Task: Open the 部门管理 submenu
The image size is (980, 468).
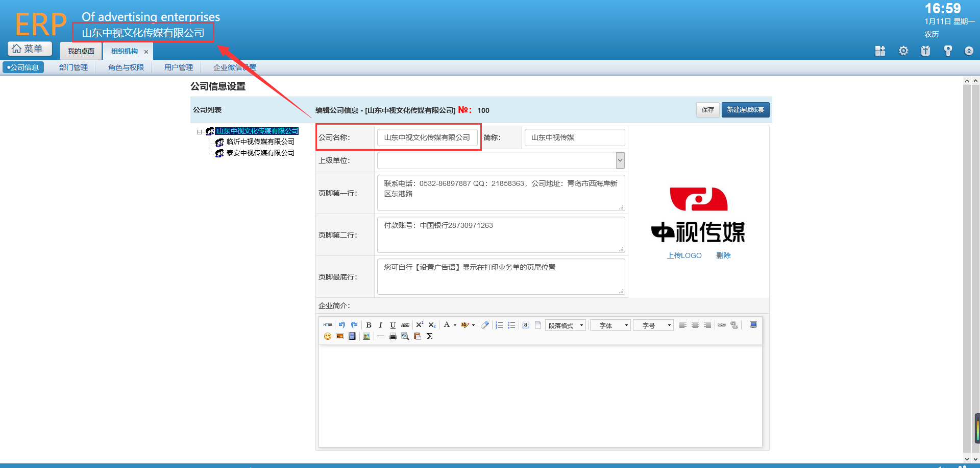Action: click(x=73, y=67)
